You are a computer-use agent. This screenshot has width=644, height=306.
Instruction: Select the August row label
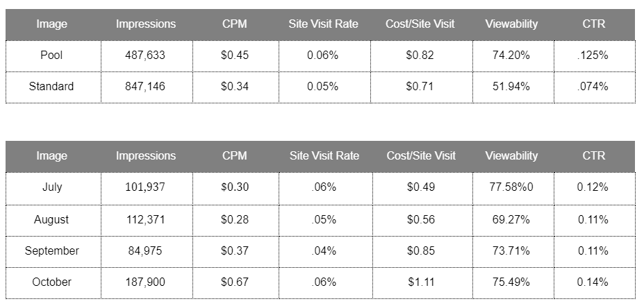51,219
